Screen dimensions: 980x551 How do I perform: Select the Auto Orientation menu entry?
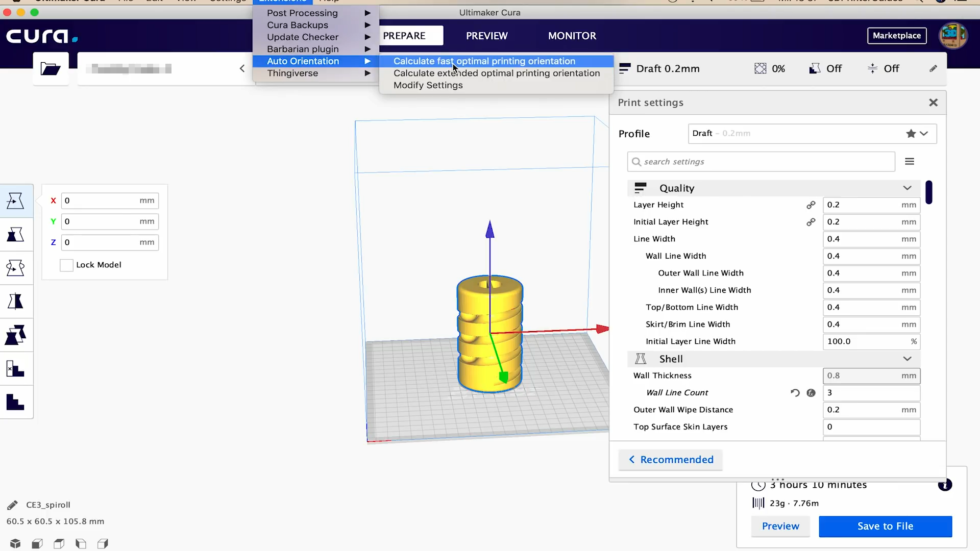click(316, 61)
